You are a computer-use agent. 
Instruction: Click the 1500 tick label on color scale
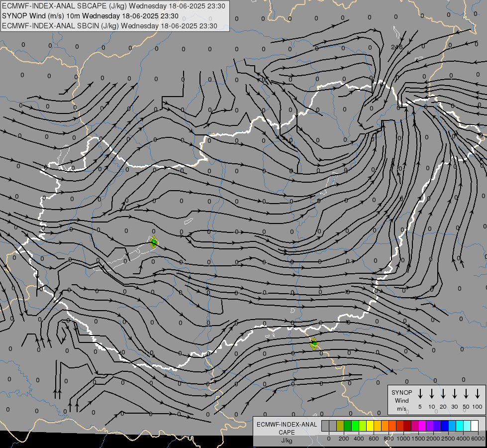click(x=418, y=439)
